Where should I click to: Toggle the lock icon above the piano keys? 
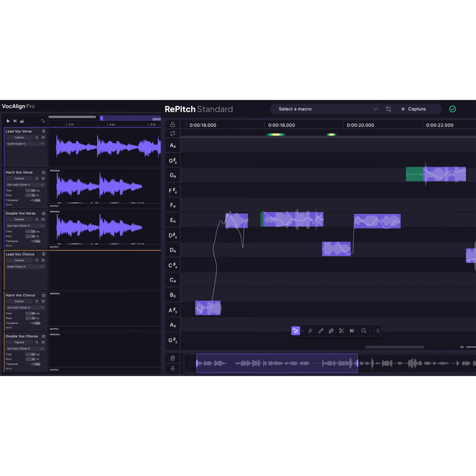click(x=173, y=124)
